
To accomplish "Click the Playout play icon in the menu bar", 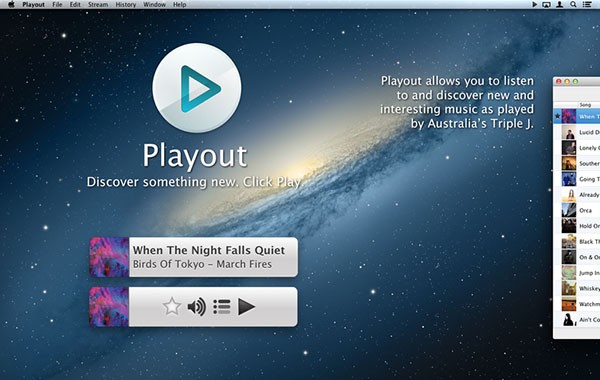I will 535,5.
